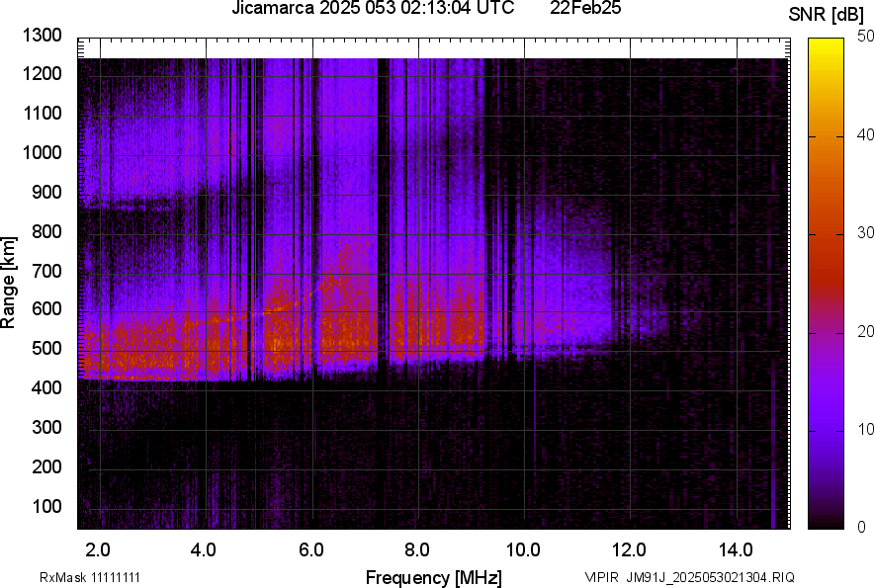Image resolution: width=874 pixels, height=588 pixels.
Task: Click the 900 tick on the range axis
Action: [49, 192]
